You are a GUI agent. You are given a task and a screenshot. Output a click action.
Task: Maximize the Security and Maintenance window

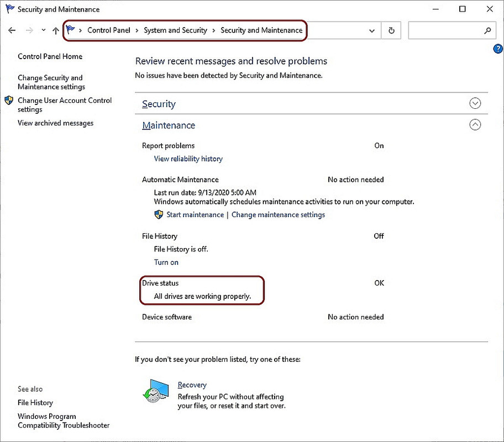462,9
